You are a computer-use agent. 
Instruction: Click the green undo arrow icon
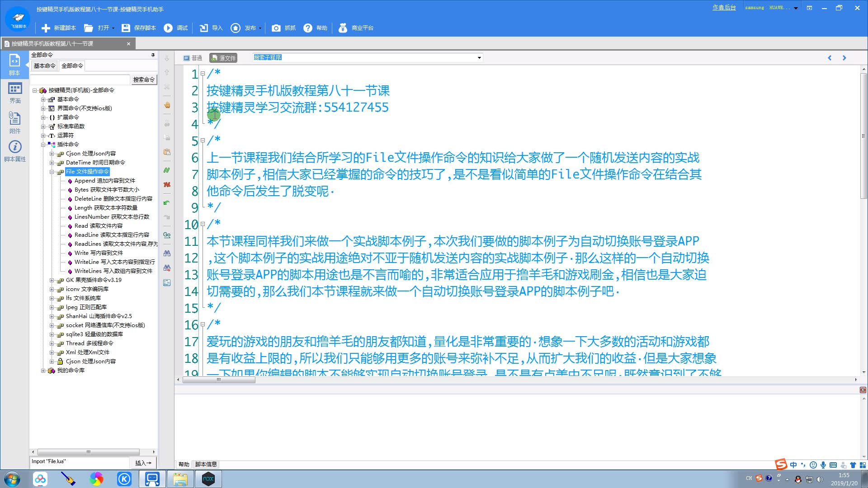[x=167, y=203]
